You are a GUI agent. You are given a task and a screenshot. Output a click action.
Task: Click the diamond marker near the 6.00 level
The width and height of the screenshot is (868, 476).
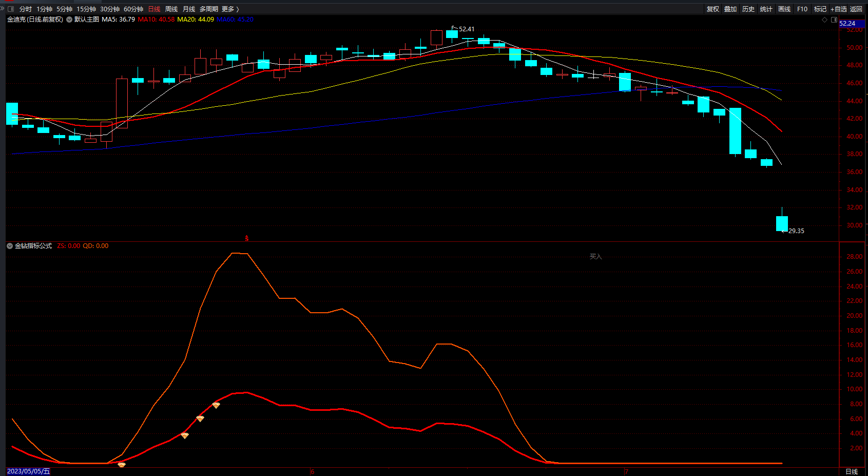tap(200, 418)
